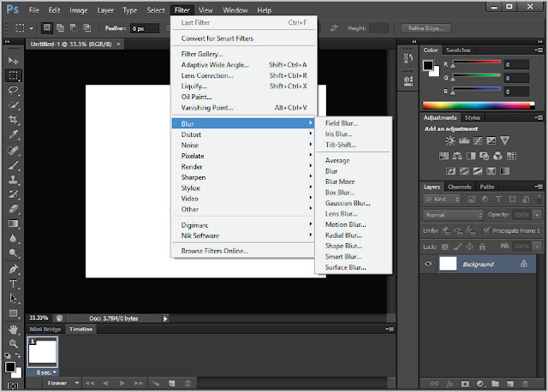The width and height of the screenshot is (548, 392).
Task: Toggle Background layer visibility eye
Action: [428, 264]
